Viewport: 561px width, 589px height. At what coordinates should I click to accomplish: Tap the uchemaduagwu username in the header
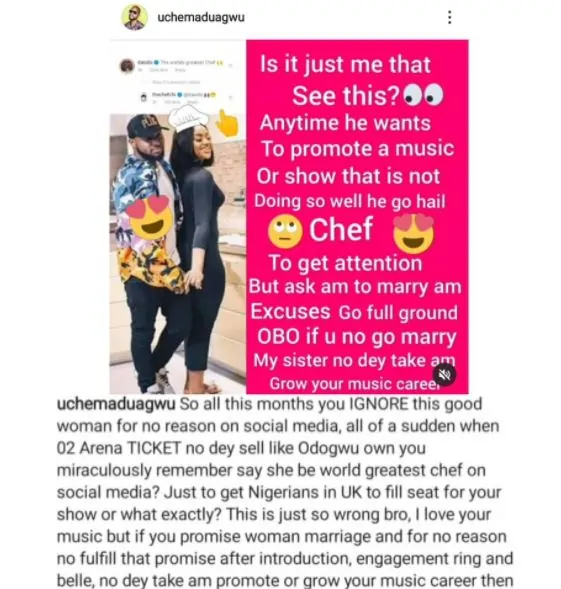[x=201, y=17]
